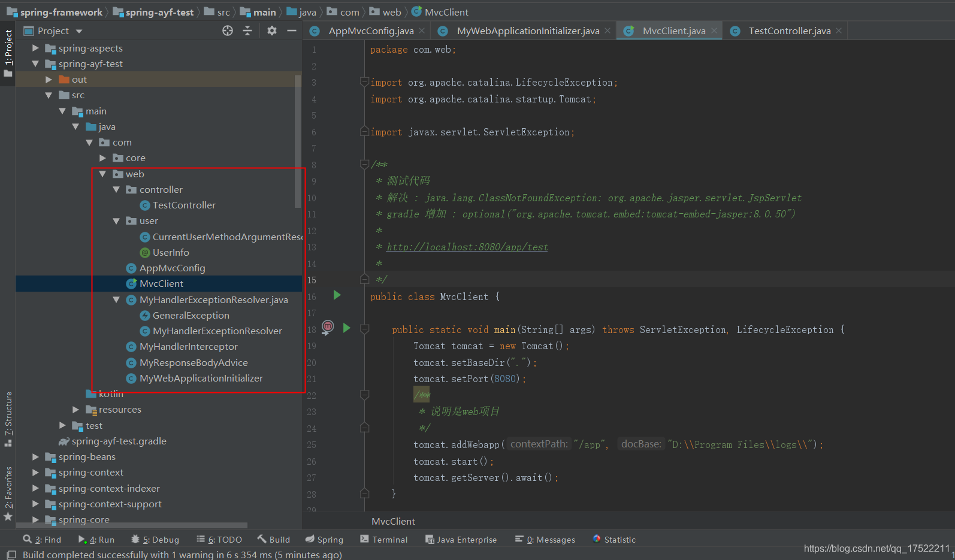Image resolution: width=955 pixels, height=560 pixels.
Task: Expand the resources folder
Action: pos(75,409)
